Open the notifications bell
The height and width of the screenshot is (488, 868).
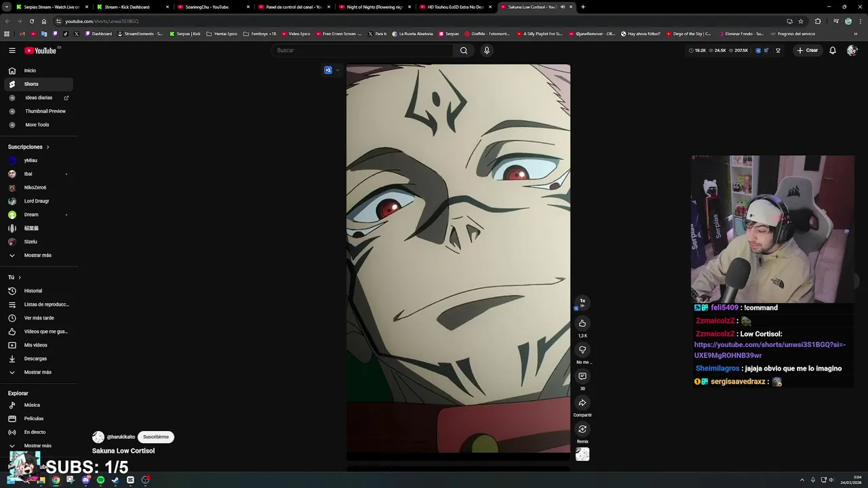[x=833, y=50]
